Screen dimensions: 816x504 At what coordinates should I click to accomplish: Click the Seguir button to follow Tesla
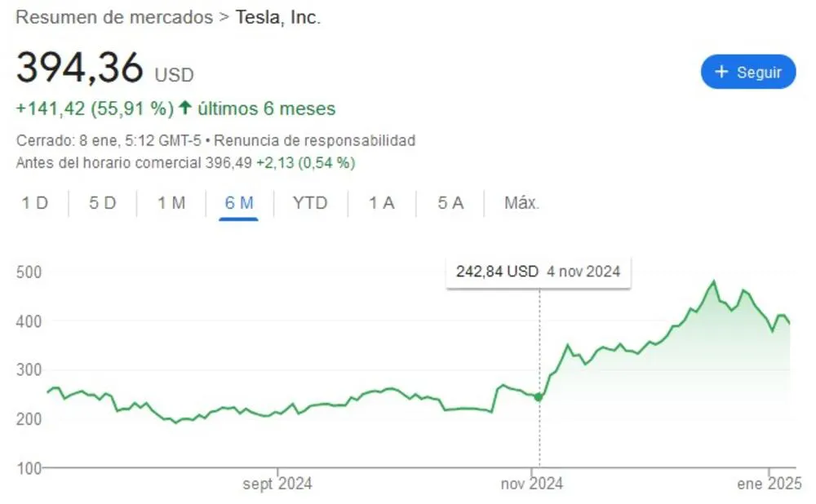[x=748, y=72]
